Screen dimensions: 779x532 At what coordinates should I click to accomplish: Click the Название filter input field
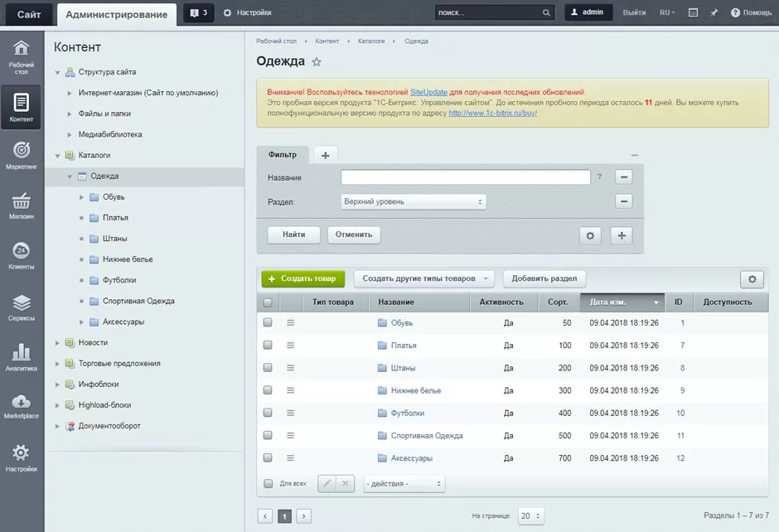465,177
